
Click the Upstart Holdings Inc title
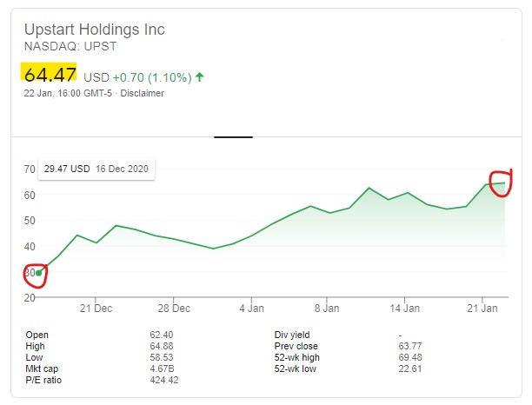click(93, 30)
